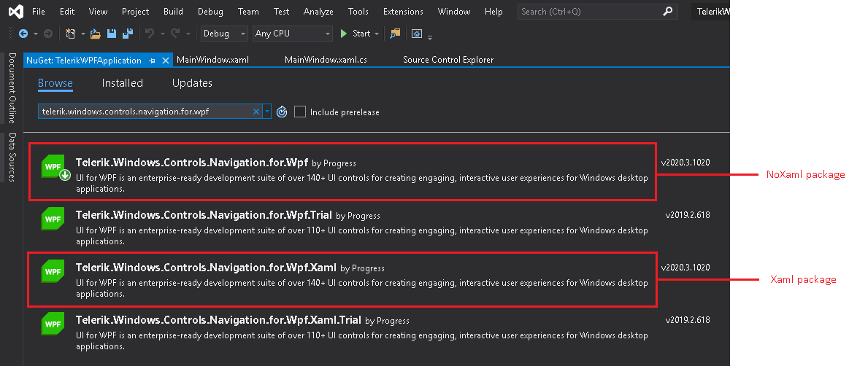This screenshot has height=366, width=868.
Task: Select Telerik.Windows.Controls.Navigation.for.Wpf.Trial package title
Action: pyautogui.click(x=204, y=215)
